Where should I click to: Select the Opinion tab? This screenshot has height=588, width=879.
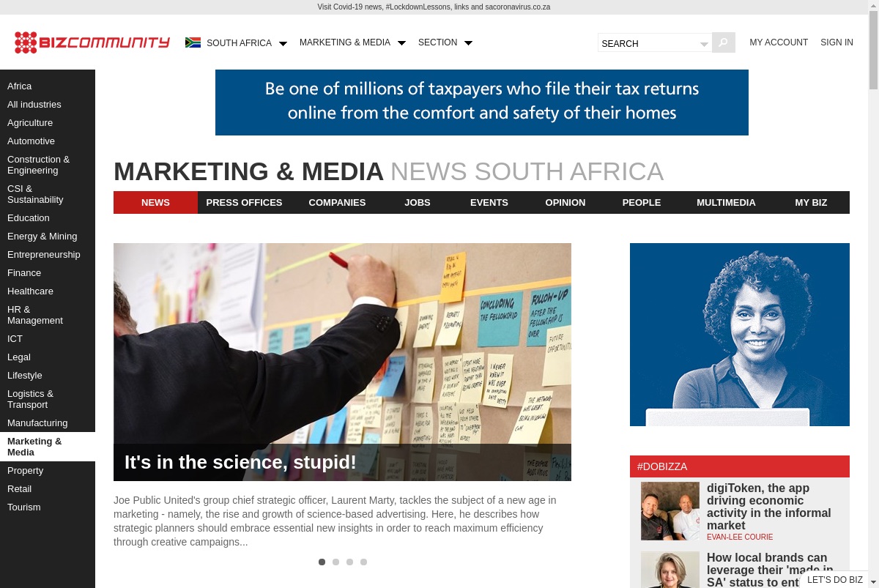[x=565, y=202]
